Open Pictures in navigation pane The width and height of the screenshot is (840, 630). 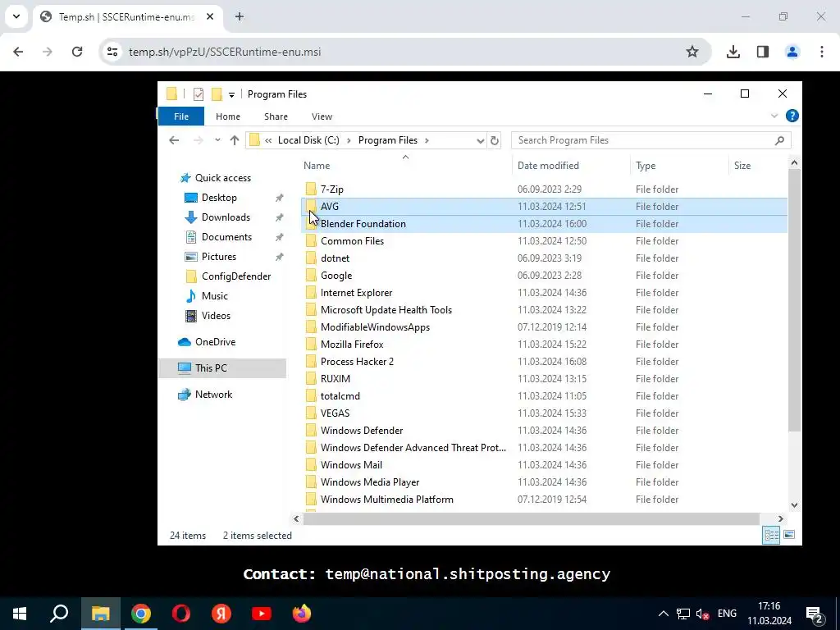218,257
